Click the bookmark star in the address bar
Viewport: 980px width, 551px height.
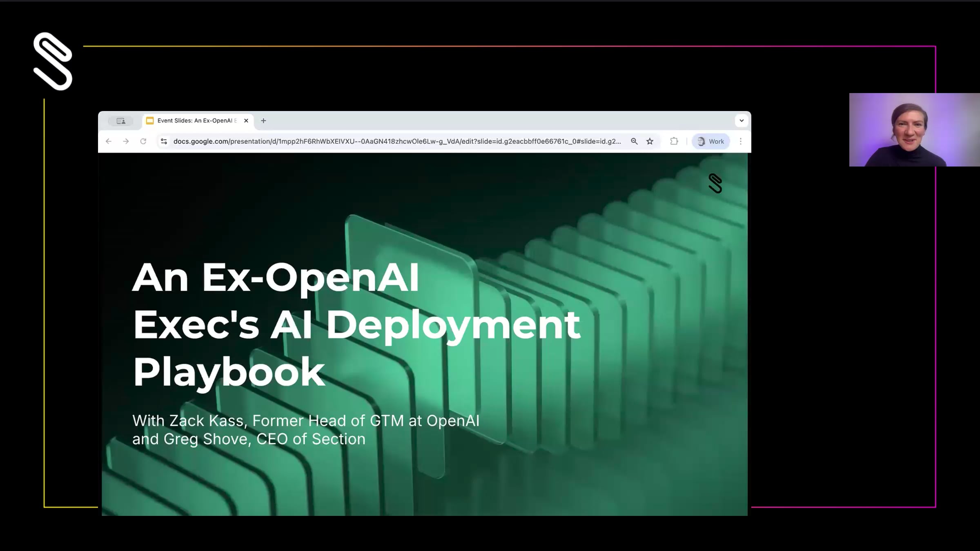coord(649,141)
